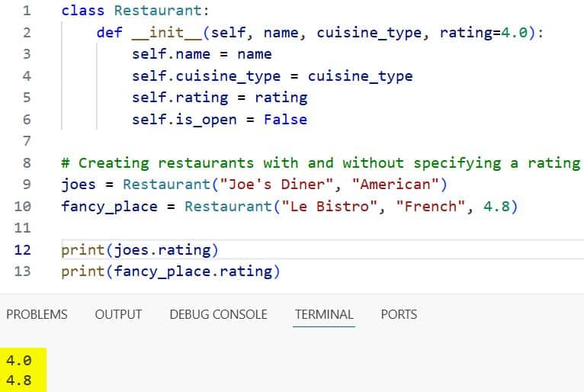Open the DEBUG CONSOLE tab
The image size is (584, 392).
coord(219,314)
